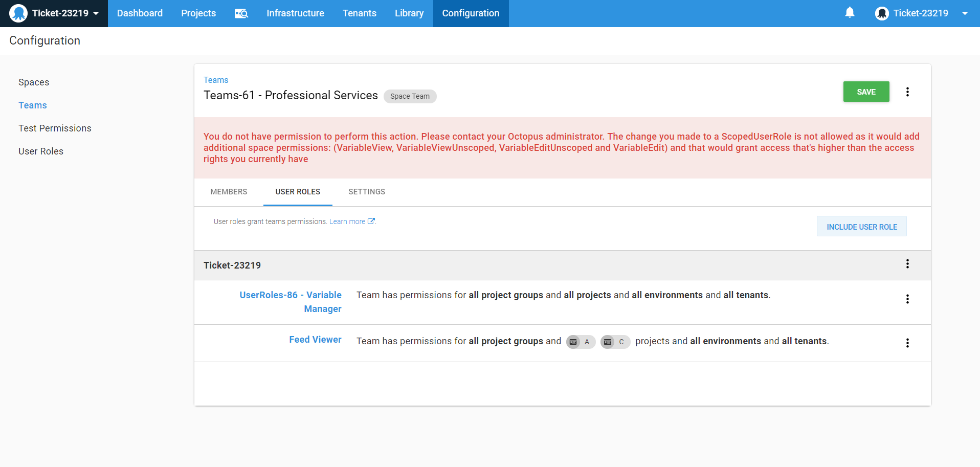This screenshot has height=467, width=980.
Task: Open the project search icon in the nav bar
Action: pos(241,13)
